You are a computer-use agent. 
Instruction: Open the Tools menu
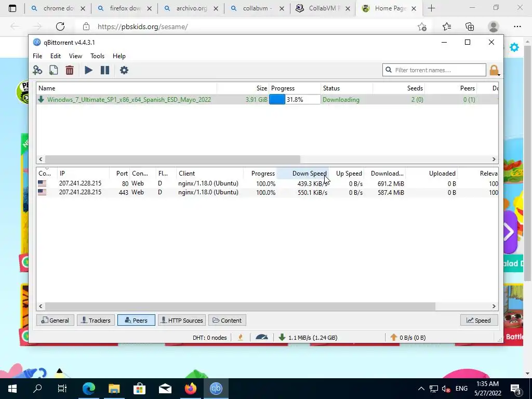click(97, 56)
